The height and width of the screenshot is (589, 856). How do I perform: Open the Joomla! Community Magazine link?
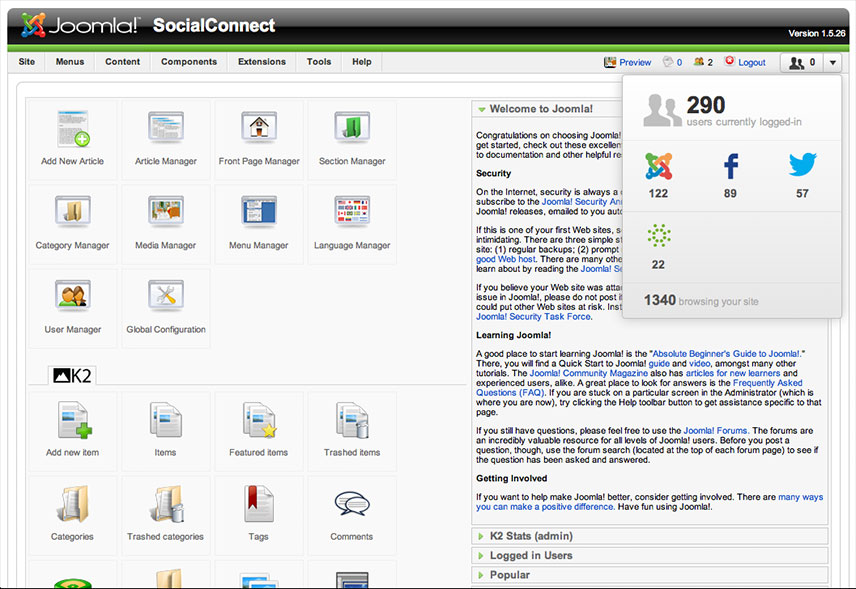588,373
